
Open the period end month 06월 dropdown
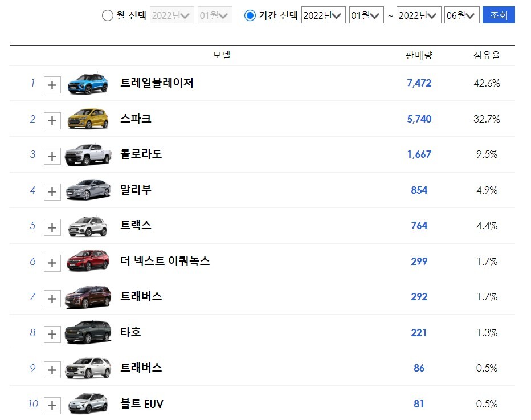click(x=462, y=15)
